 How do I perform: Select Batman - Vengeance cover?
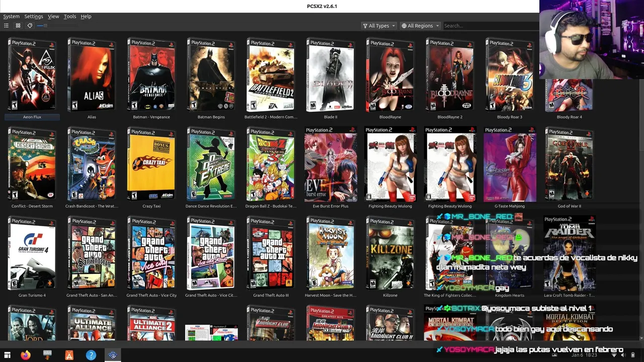pyautogui.click(x=151, y=75)
